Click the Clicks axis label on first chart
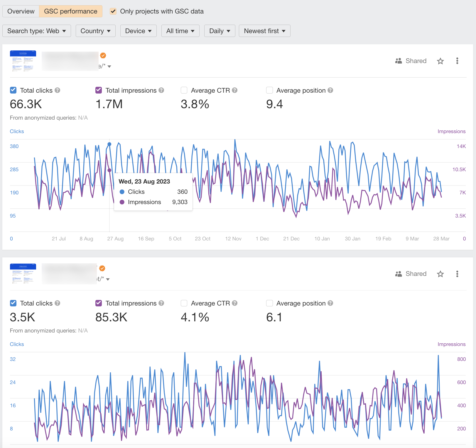The image size is (476, 448). pos(17,131)
